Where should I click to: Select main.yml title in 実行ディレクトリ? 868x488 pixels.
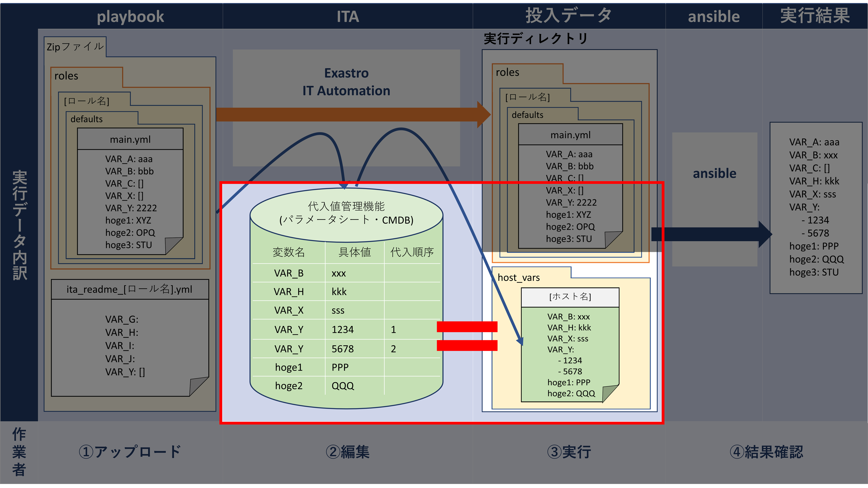(x=571, y=135)
